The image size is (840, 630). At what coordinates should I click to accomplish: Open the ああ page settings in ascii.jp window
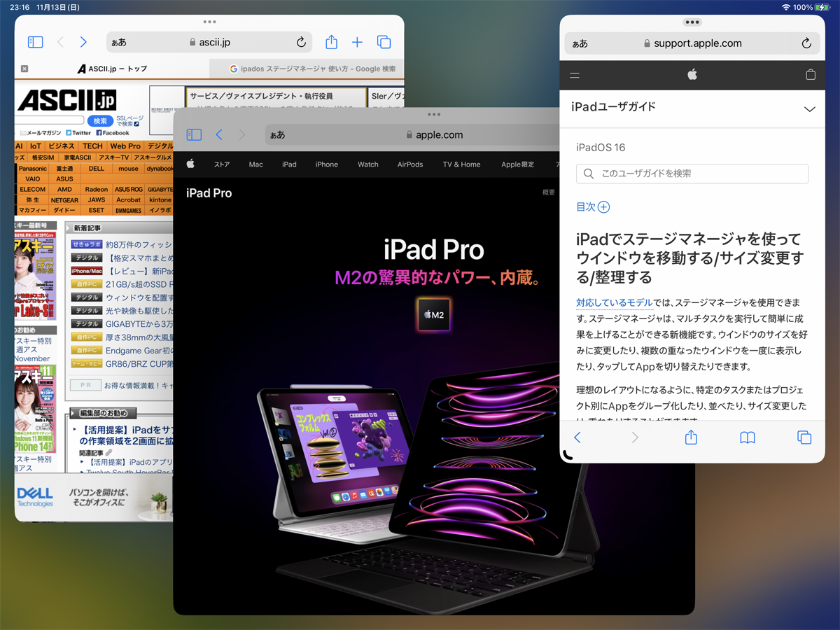(x=118, y=43)
